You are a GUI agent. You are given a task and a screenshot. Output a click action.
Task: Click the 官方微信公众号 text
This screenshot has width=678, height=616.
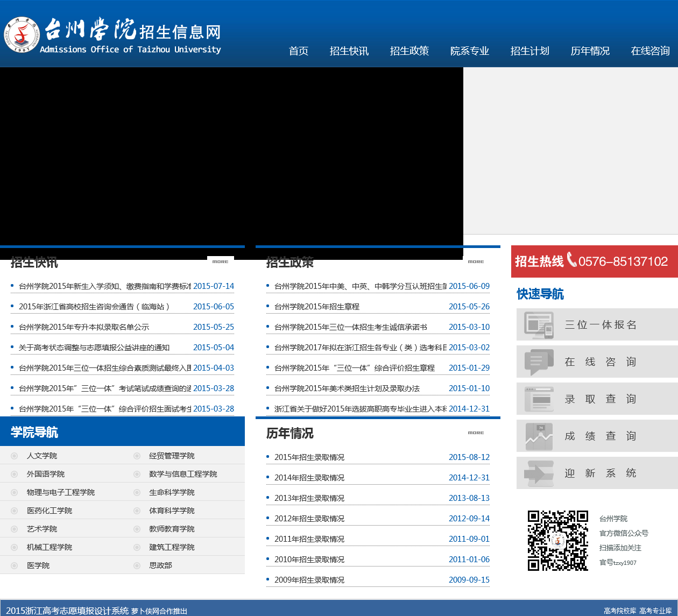pyautogui.click(x=624, y=533)
